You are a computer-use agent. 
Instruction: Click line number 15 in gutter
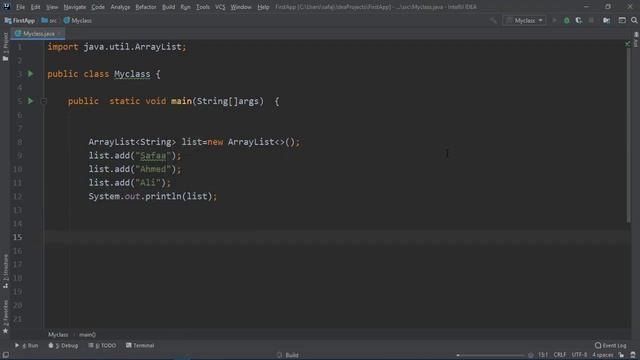tap(18, 237)
